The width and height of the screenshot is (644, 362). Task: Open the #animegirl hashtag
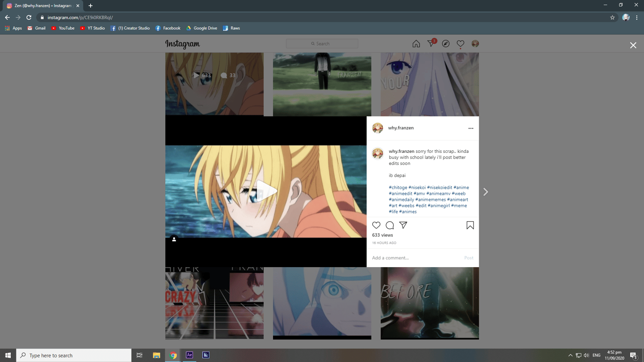click(438, 206)
